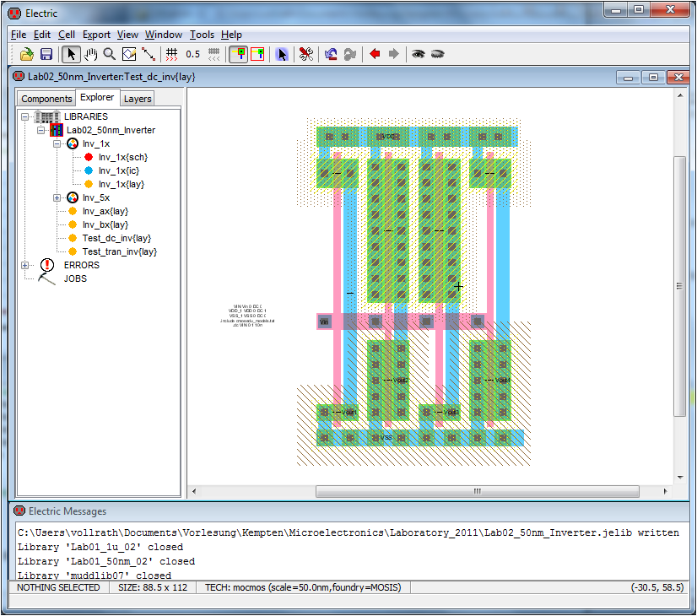
Task: Select the Measure tool in toolbar
Action: (149, 54)
